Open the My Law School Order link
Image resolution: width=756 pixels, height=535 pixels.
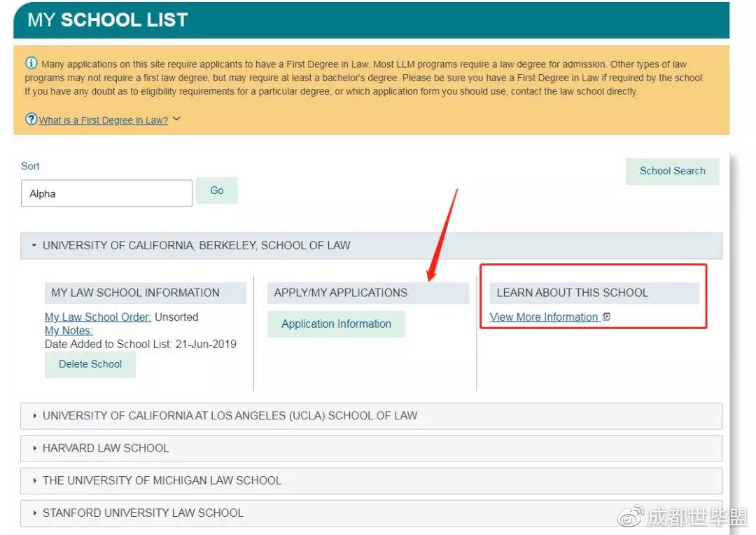[x=98, y=317]
